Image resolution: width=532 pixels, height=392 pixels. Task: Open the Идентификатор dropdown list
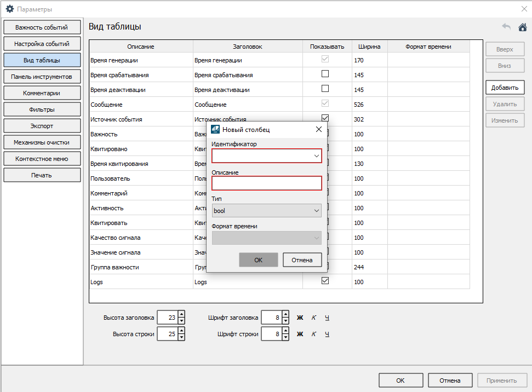(317, 156)
